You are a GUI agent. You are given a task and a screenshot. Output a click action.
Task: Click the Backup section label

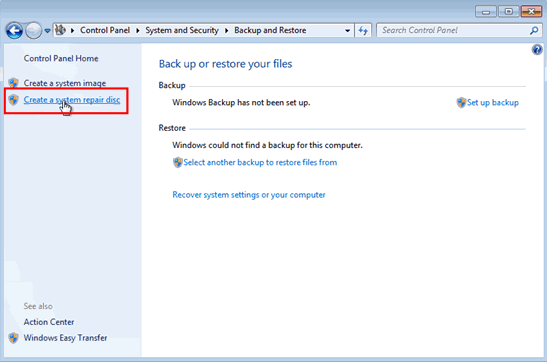coord(172,85)
